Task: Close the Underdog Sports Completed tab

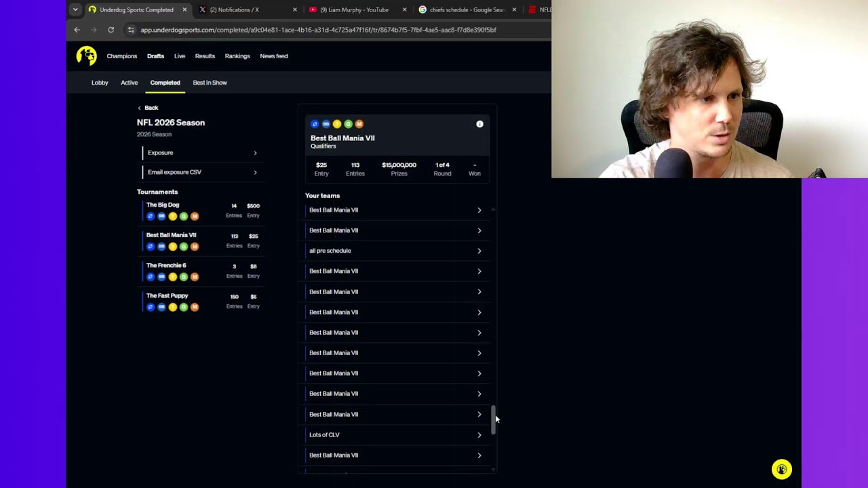Action: (x=184, y=9)
